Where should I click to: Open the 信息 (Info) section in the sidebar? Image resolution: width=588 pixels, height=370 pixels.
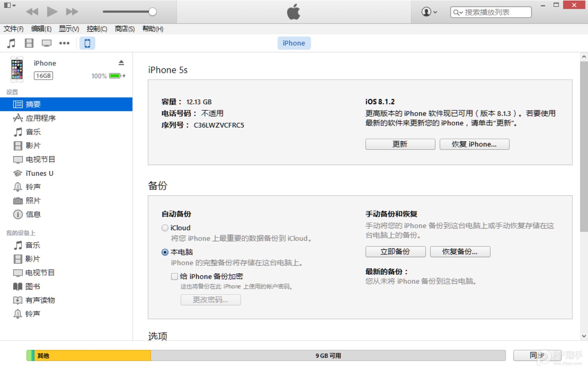[33, 214]
